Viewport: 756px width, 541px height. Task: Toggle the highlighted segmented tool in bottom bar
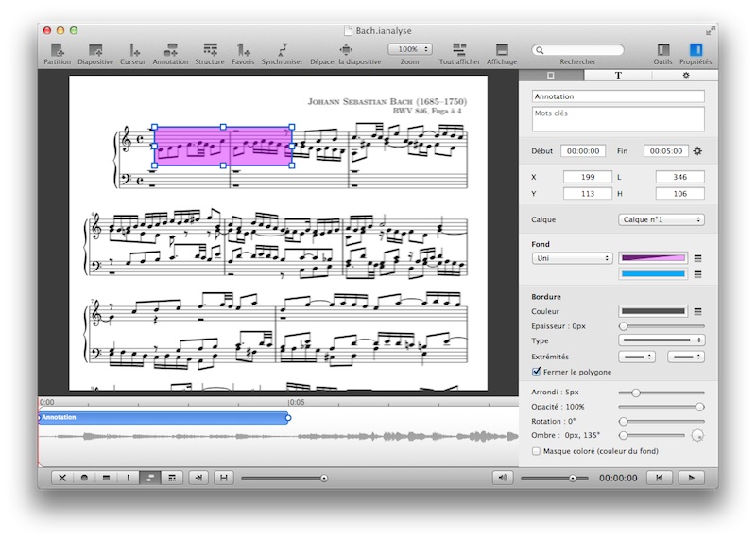150,478
